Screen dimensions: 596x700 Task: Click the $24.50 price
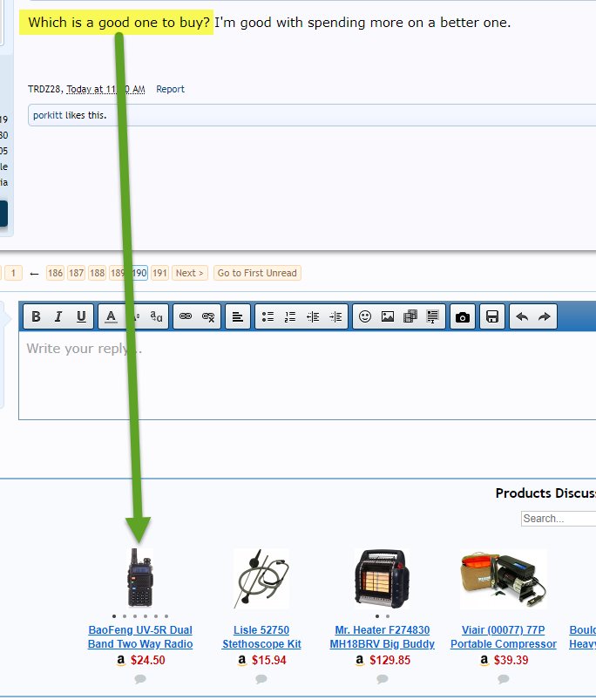tap(147, 660)
